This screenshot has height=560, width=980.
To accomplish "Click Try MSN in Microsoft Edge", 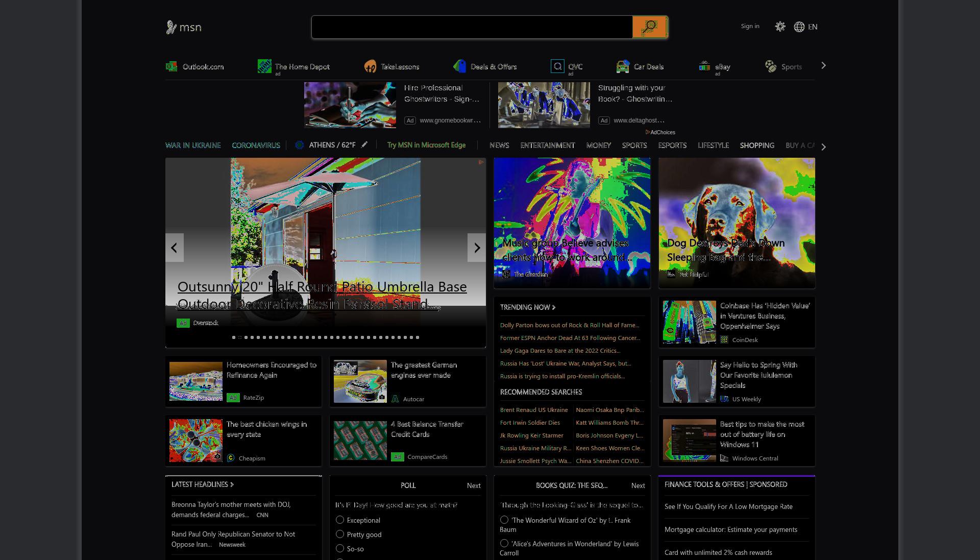I will pos(426,145).
